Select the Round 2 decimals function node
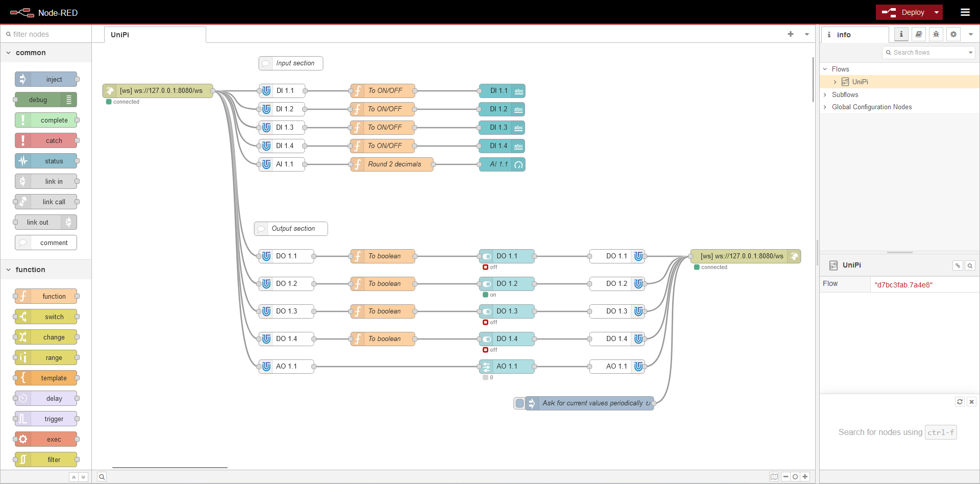 click(392, 164)
